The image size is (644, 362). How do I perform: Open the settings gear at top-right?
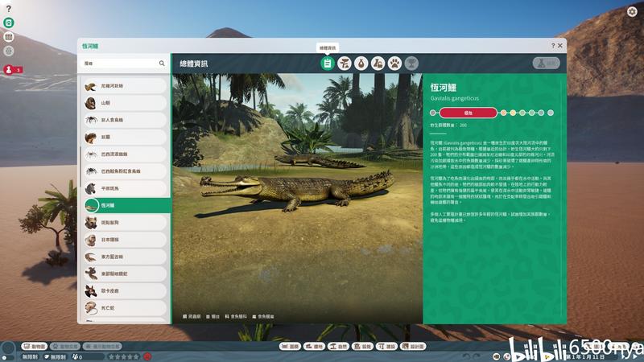tap(632, 11)
